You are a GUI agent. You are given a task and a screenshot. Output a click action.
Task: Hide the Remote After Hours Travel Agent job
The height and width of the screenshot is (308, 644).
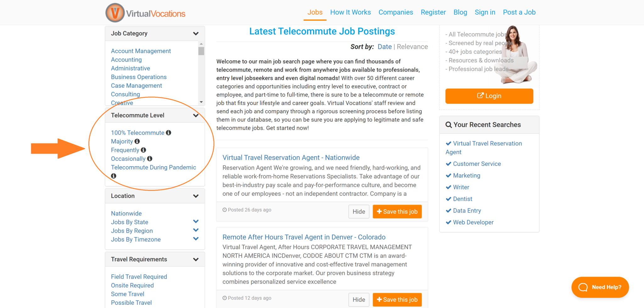(359, 299)
